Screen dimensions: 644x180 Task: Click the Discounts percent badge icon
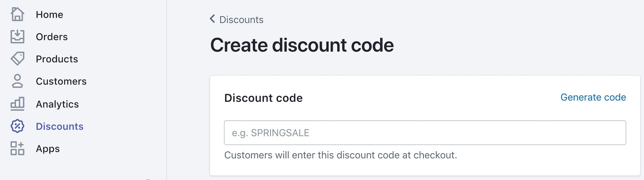(17, 126)
